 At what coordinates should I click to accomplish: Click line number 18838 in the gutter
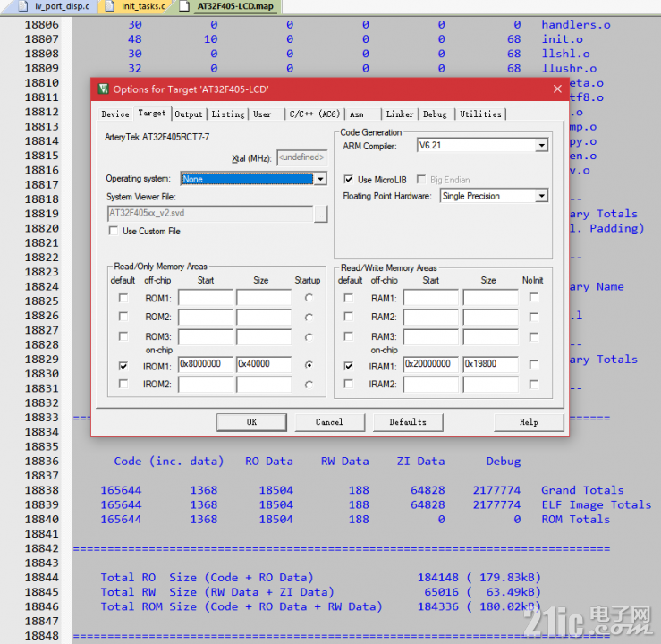[42, 490]
